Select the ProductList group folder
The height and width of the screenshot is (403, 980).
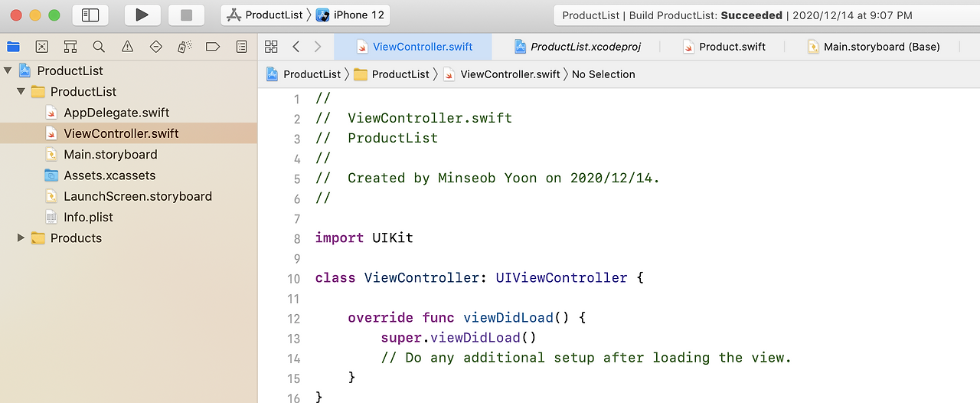83,91
